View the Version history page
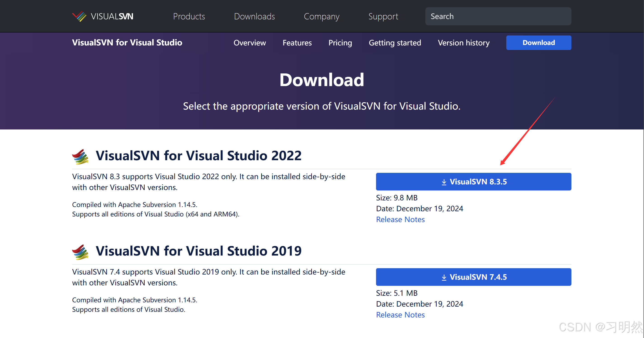Viewport: 644px width, 338px height. coord(464,43)
